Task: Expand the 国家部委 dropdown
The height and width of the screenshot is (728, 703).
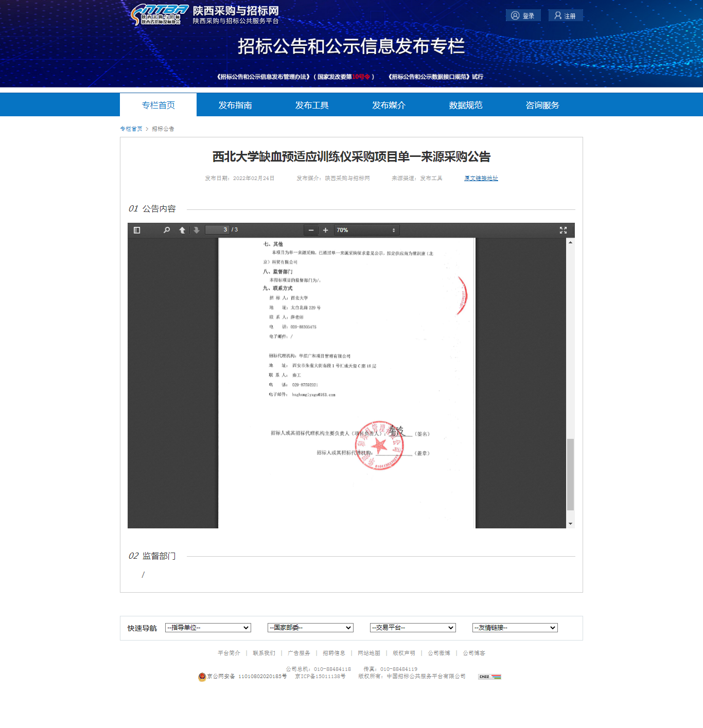Action: 310,628
